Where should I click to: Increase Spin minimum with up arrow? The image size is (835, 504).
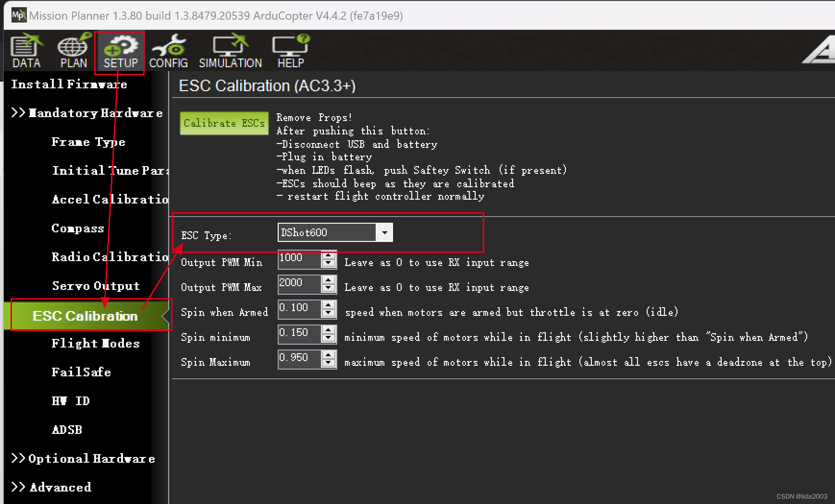coord(329,330)
